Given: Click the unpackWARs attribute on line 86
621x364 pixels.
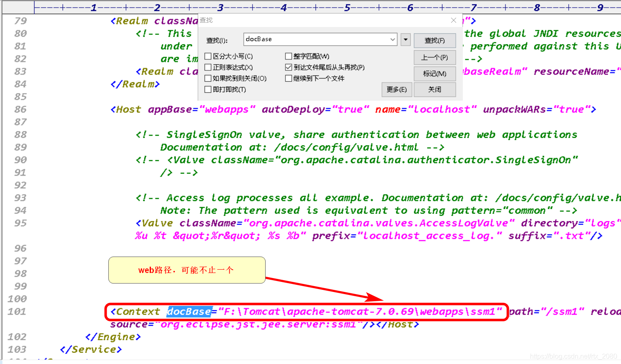Looking at the screenshot, I should point(514,109).
